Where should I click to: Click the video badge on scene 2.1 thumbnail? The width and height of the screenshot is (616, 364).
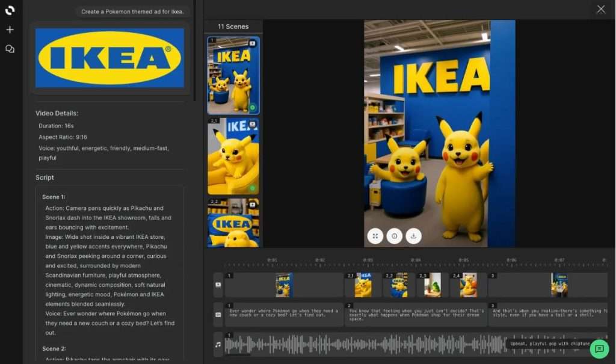click(x=252, y=124)
